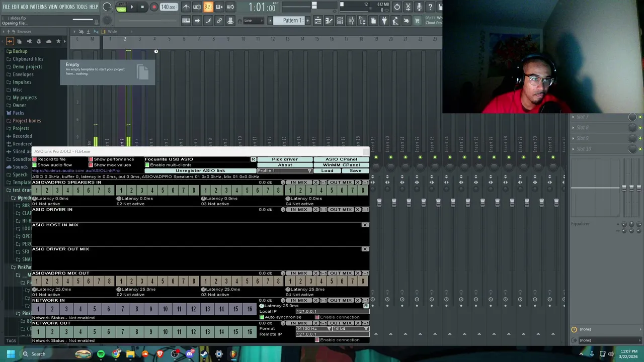644x362 pixels.
Task: Toggle Record to file checkbox
Action: point(34,159)
